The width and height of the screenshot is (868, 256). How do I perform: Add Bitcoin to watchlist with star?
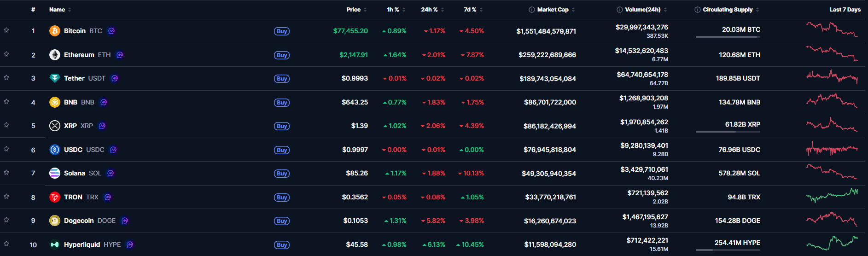tap(6, 30)
